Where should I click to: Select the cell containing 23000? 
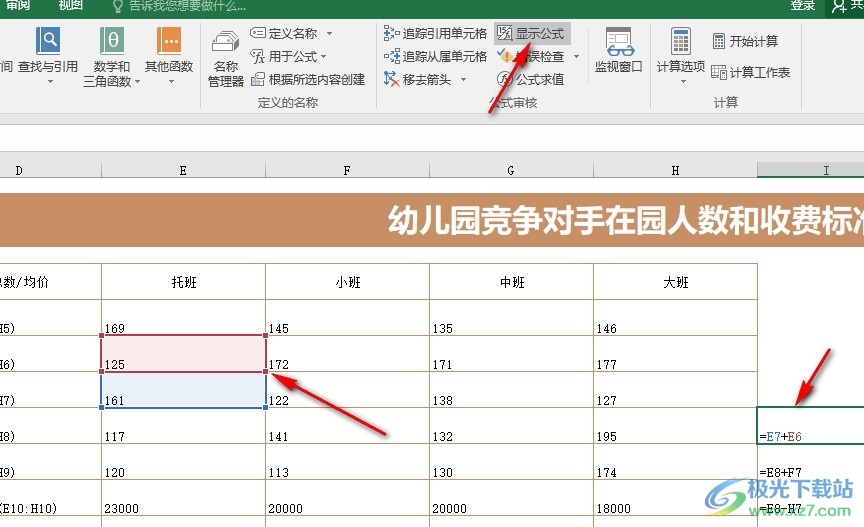(x=183, y=498)
